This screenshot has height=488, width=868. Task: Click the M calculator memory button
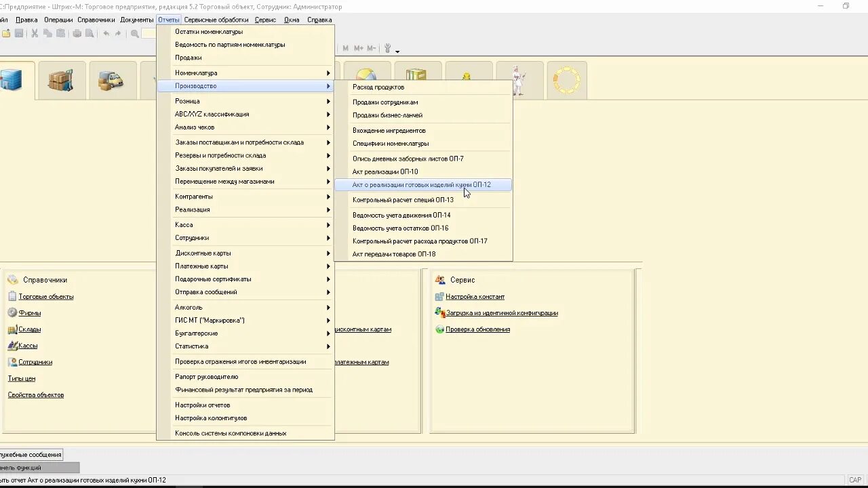tap(346, 48)
